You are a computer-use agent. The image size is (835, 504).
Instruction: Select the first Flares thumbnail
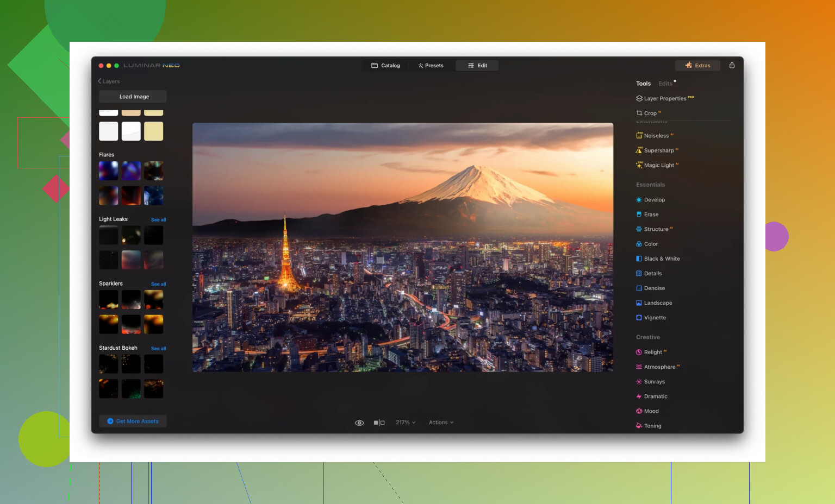108,171
